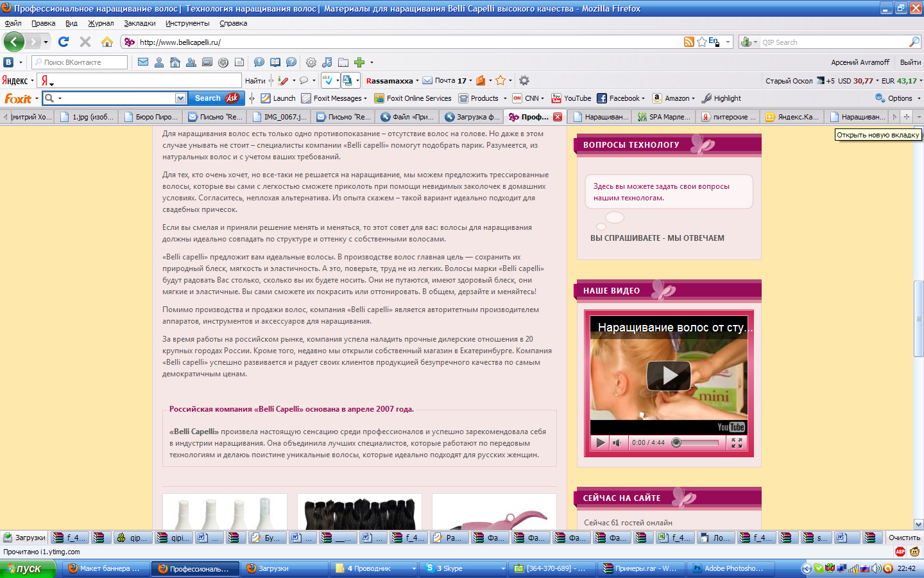Close the active Belli Capelli tab
Screen dimensions: 924x578
[x=558, y=117]
